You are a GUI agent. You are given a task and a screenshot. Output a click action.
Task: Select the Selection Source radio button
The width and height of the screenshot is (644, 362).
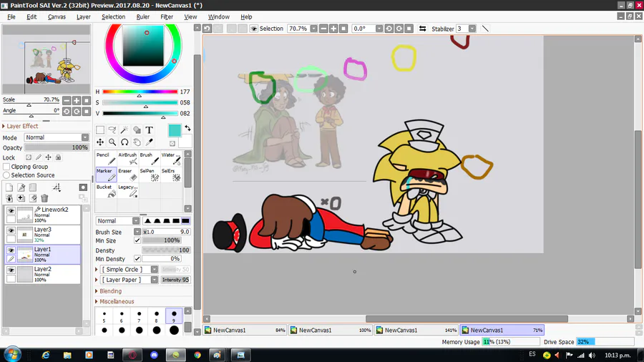tap(6, 175)
